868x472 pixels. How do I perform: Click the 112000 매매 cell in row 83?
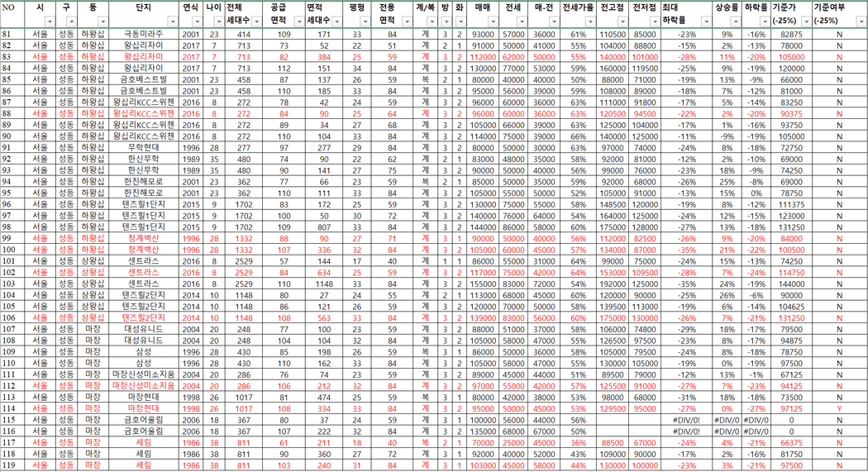[x=483, y=57]
